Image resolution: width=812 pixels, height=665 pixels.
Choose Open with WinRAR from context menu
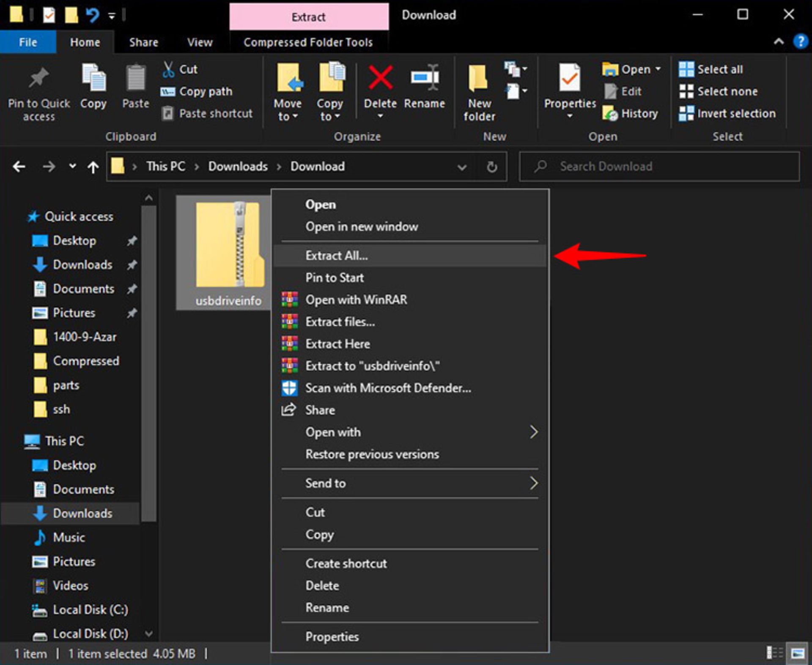pyautogui.click(x=356, y=300)
